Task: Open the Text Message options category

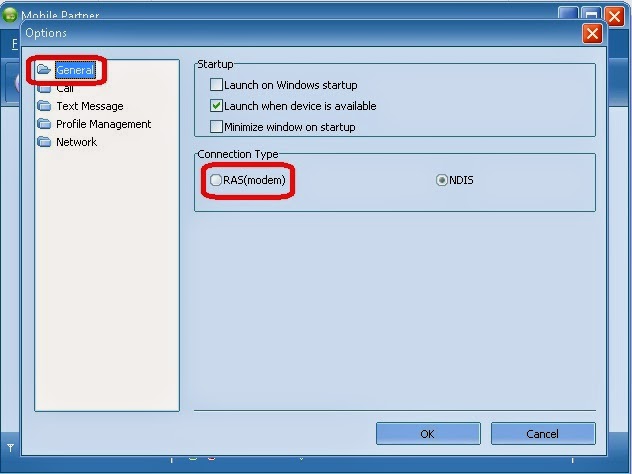Action: (x=90, y=106)
